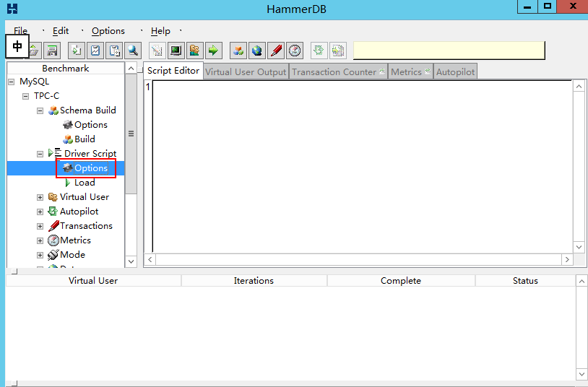Switch to the Virtual User Output tab

(246, 71)
